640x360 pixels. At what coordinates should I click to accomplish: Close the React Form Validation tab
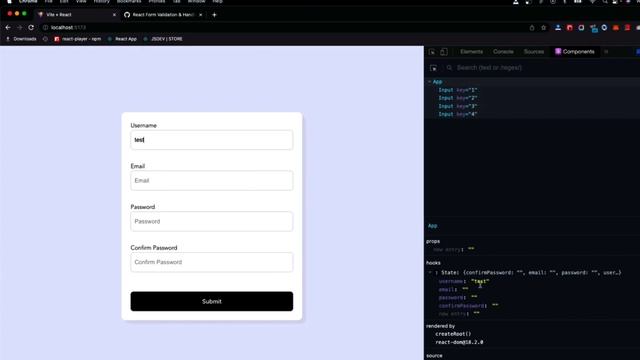[x=200, y=15]
